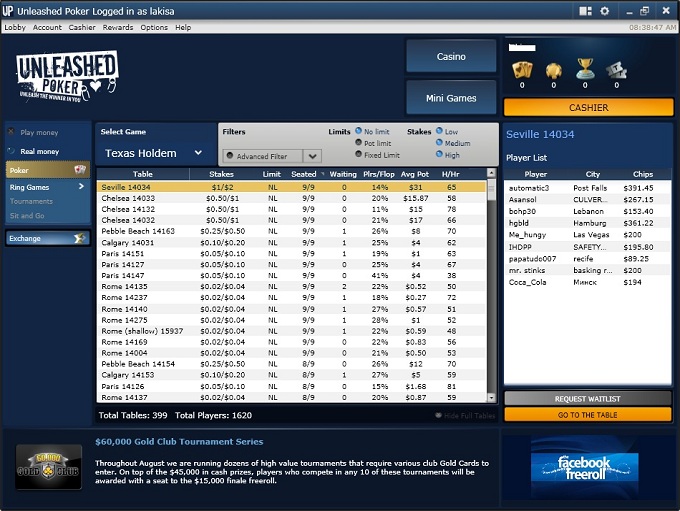The width and height of the screenshot is (680, 511).
Task: Click the trophy icon in account panel
Action: (x=585, y=69)
